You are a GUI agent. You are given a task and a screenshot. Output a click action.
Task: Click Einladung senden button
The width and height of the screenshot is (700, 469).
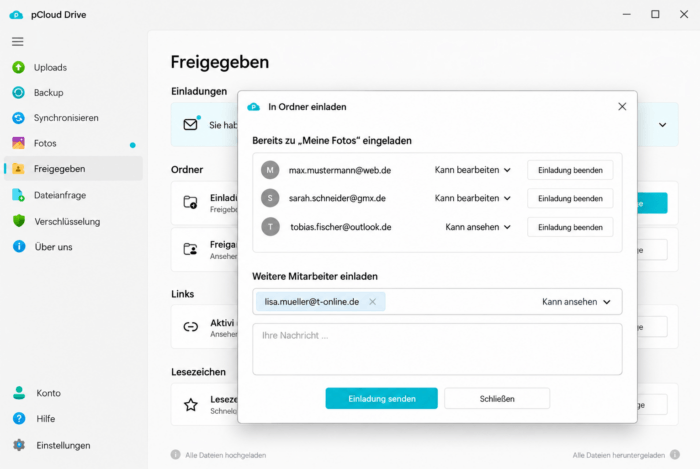pos(382,398)
